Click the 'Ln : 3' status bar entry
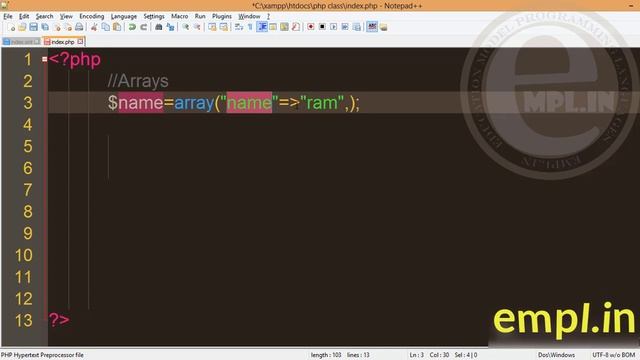This screenshot has height=360, width=640. click(x=417, y=355)
